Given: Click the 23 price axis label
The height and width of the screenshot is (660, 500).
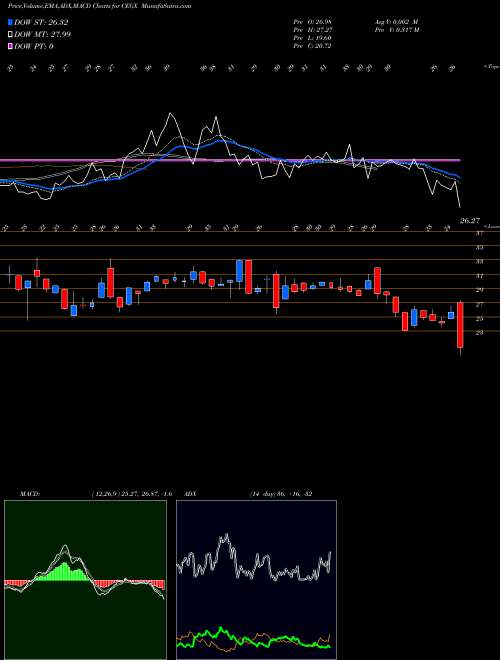Looking at the screenshot, I should tap(479, 333).
